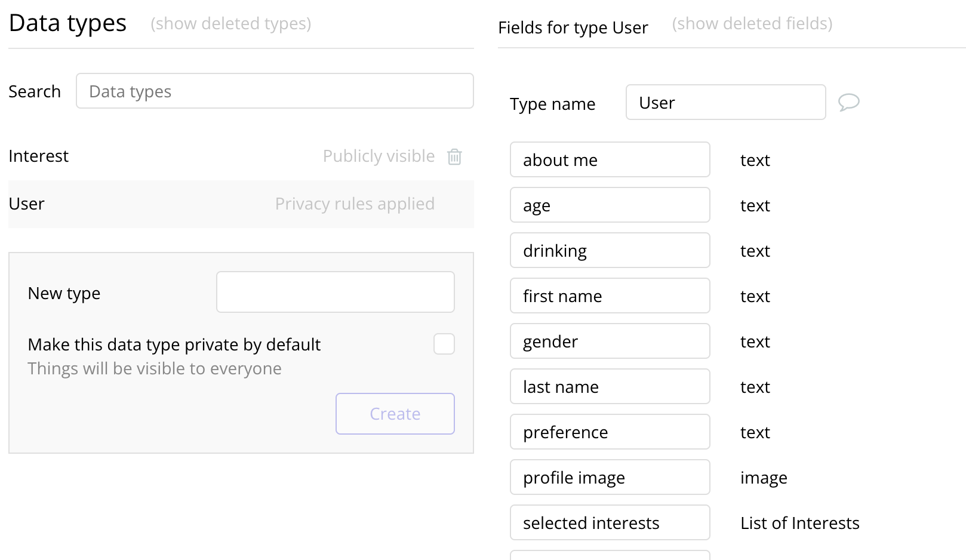Edit the last name field

[610, 387]
